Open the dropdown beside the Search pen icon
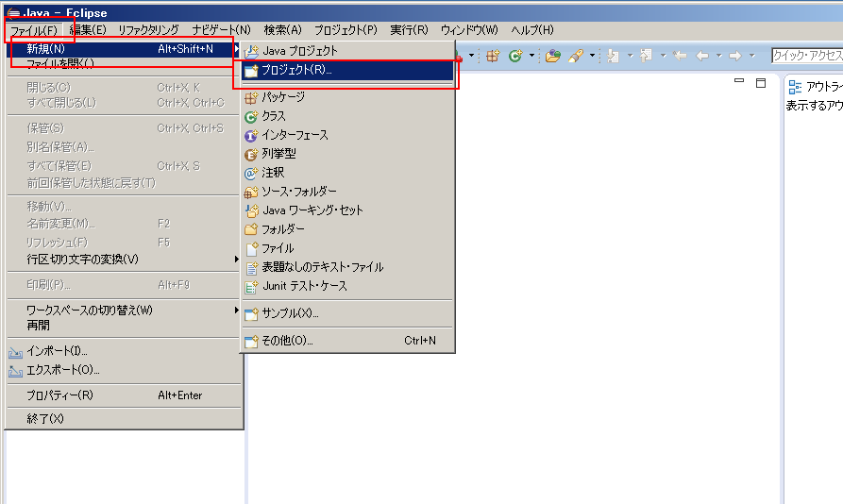 tap(592, 56)
